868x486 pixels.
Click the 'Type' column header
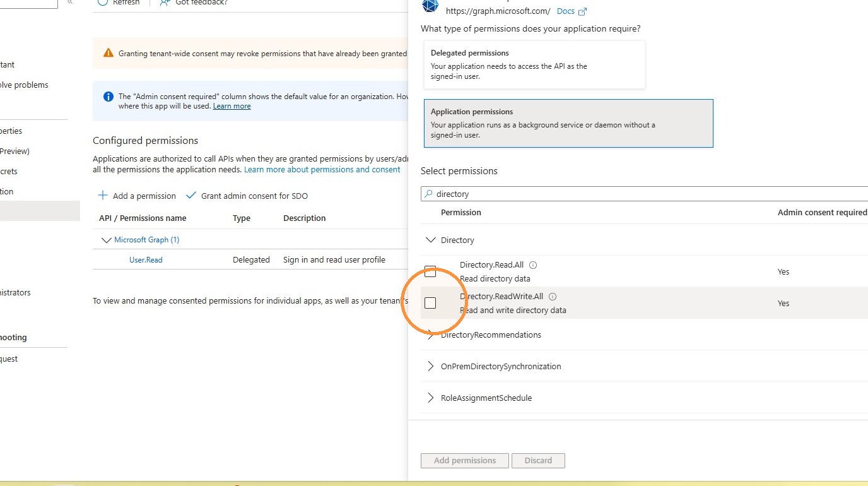pos(242,218)
